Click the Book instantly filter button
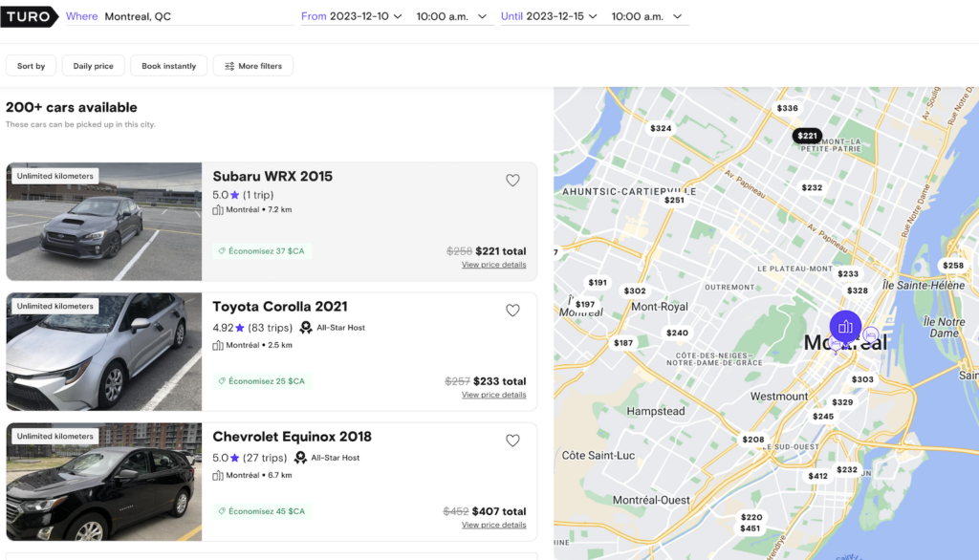 pos(168,66)
